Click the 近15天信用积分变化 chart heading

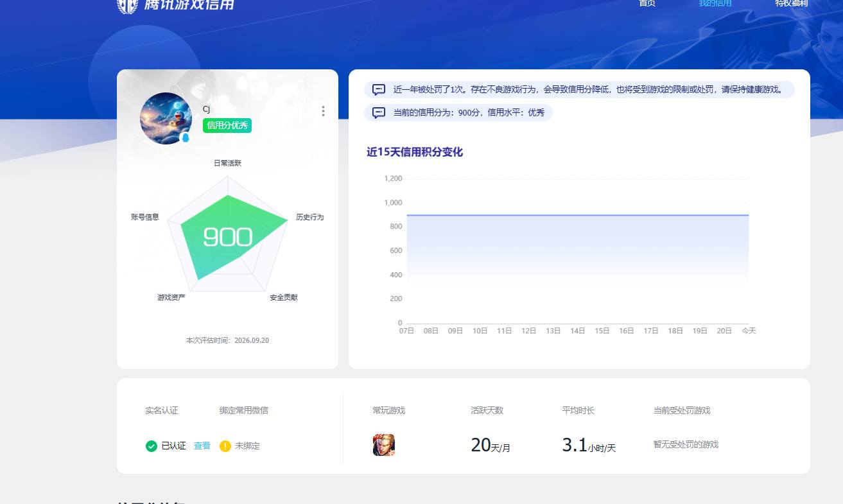click(x=415, y=152)
